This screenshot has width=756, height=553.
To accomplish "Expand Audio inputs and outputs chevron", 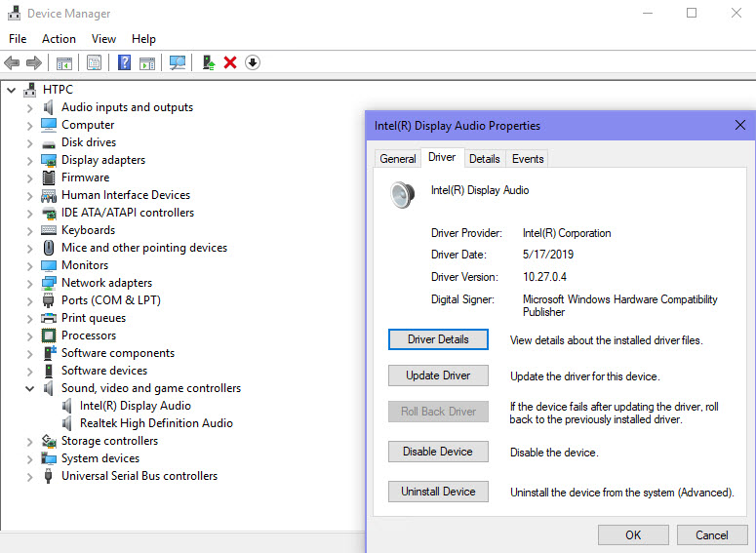I will 29,108.
